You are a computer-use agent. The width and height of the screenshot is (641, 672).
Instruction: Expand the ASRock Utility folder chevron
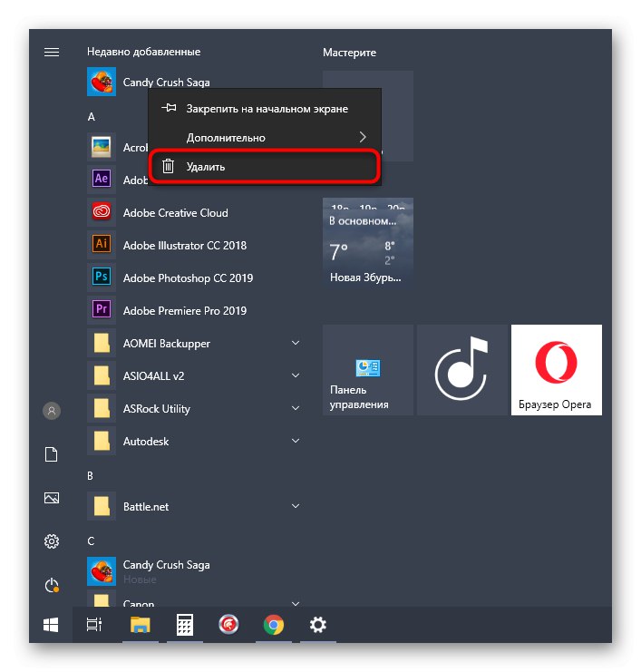click(x=296, y=408)
